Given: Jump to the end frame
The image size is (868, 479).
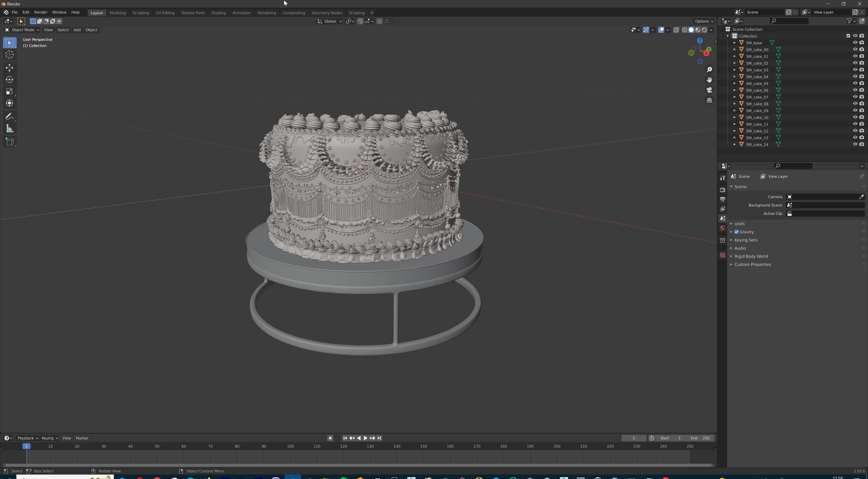Looking at the screenshot, I should [x=380, y=438].
